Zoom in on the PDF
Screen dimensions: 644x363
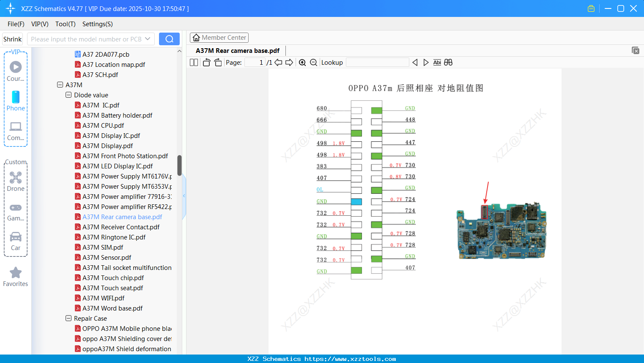(x=302, y=62)
